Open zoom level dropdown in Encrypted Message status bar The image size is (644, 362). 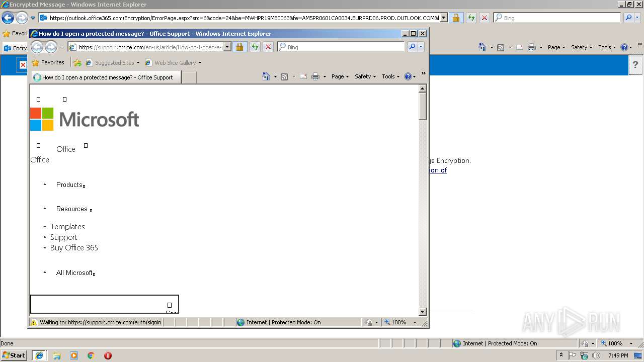click(x=631, y=343)
